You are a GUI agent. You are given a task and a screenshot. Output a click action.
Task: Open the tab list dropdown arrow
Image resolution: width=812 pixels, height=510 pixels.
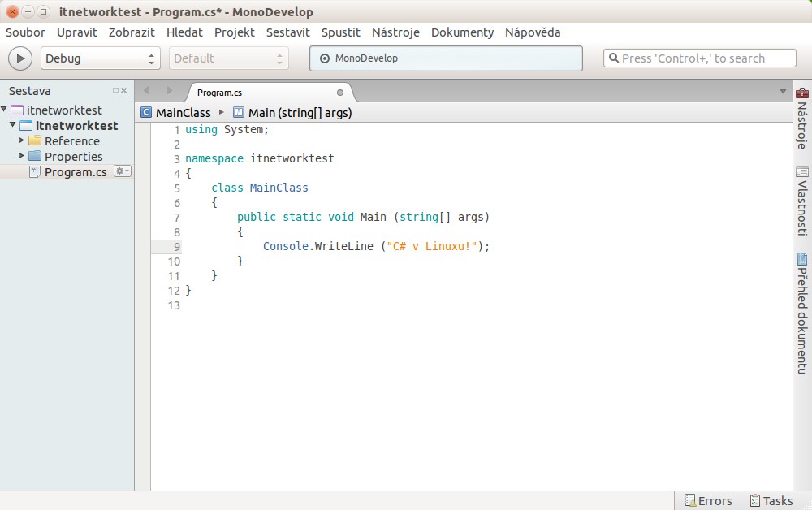[x=782, y=92]
